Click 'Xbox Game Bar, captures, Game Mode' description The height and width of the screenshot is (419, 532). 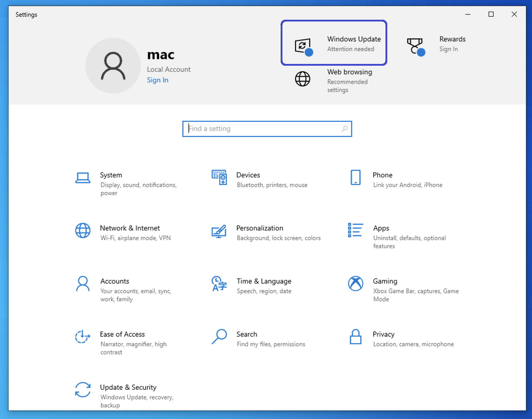(x=416, y=295)
